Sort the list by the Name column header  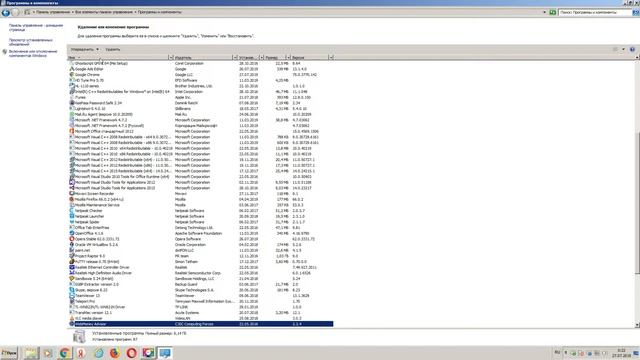point(118,58)
